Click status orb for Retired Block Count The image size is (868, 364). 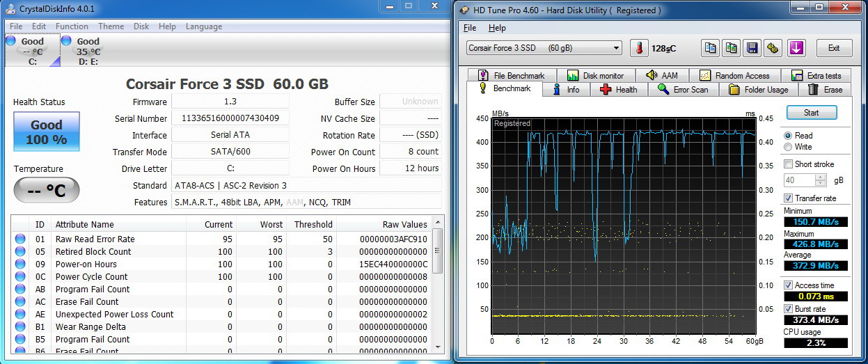coord(20,251)
